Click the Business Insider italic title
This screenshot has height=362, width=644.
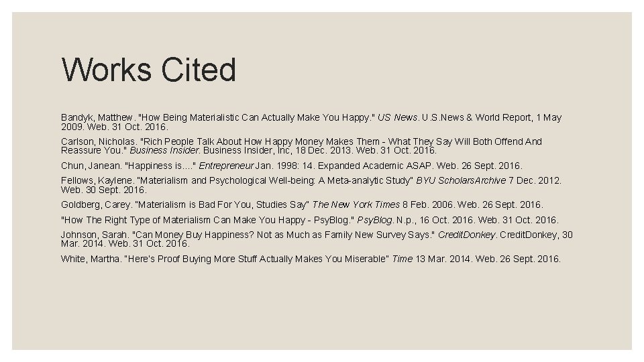[x=164, y=150]
